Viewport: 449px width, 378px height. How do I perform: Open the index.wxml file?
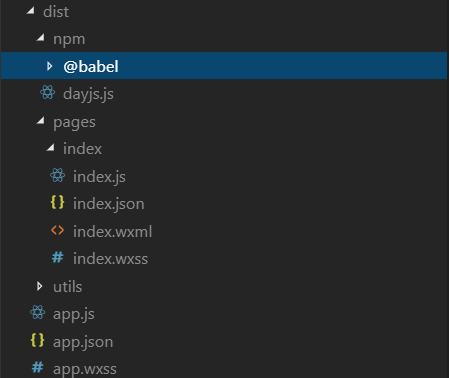(113, 231)
